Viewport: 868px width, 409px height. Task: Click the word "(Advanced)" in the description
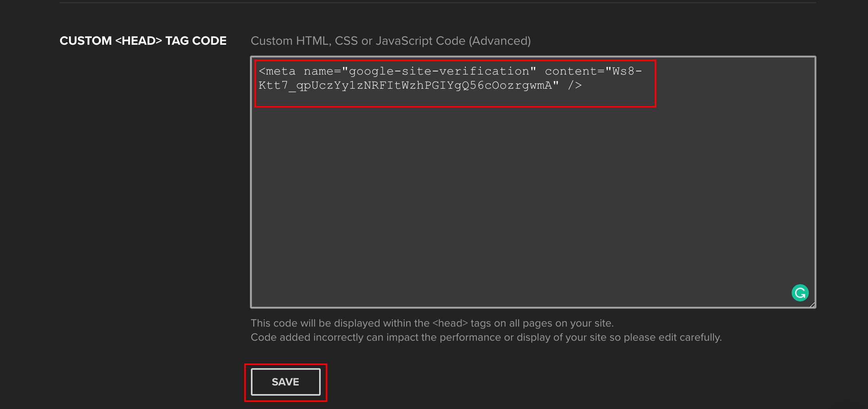click(x=500, y=41)
